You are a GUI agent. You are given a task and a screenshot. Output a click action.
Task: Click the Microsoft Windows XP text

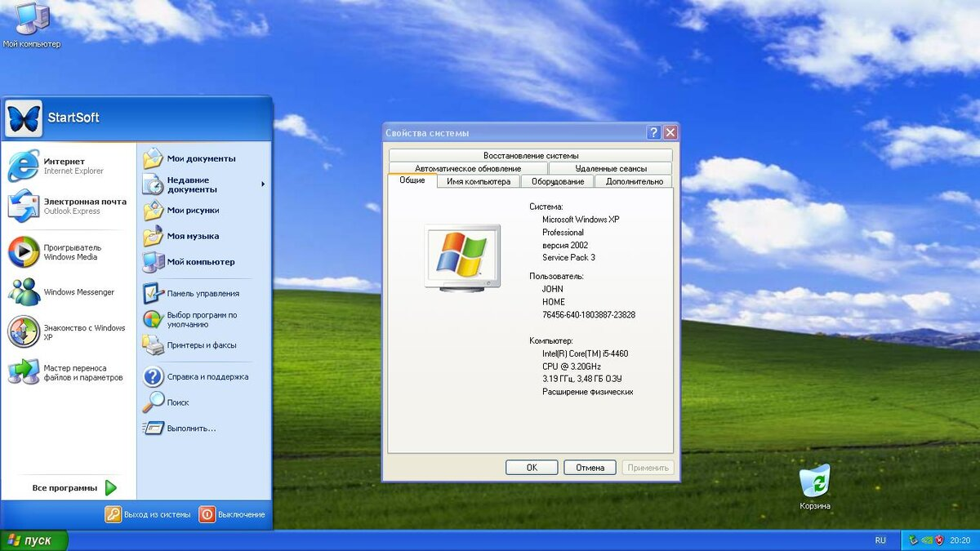[581, 220]
